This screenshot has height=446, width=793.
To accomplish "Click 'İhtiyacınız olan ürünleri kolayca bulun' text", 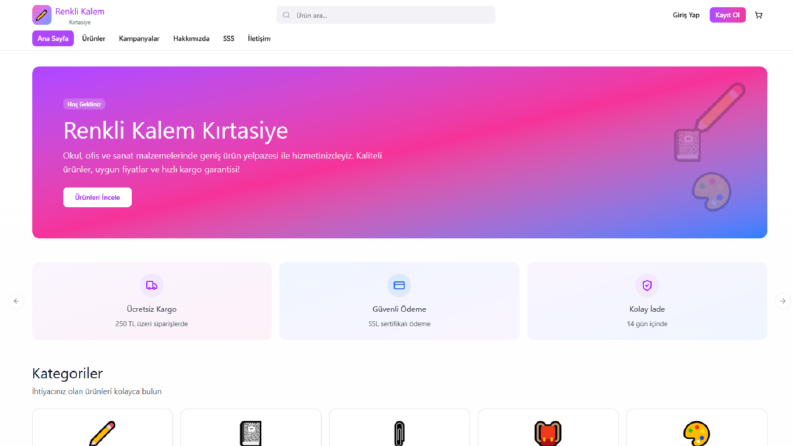I will [x=97, y=391].
